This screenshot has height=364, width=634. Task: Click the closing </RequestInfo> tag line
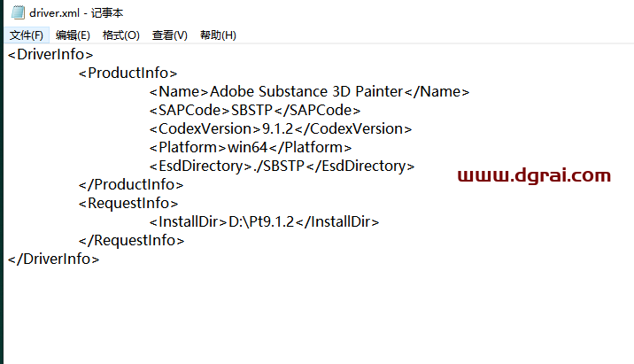(x=131, y=240)
